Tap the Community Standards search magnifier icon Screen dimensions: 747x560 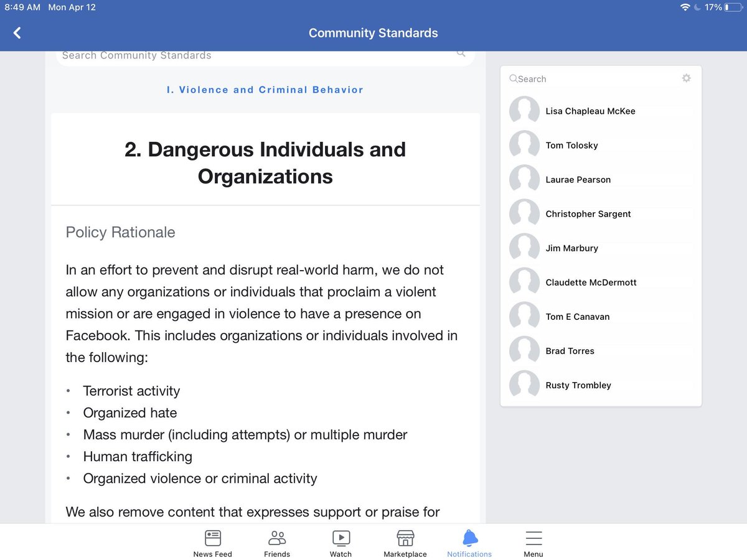[461, 54]
